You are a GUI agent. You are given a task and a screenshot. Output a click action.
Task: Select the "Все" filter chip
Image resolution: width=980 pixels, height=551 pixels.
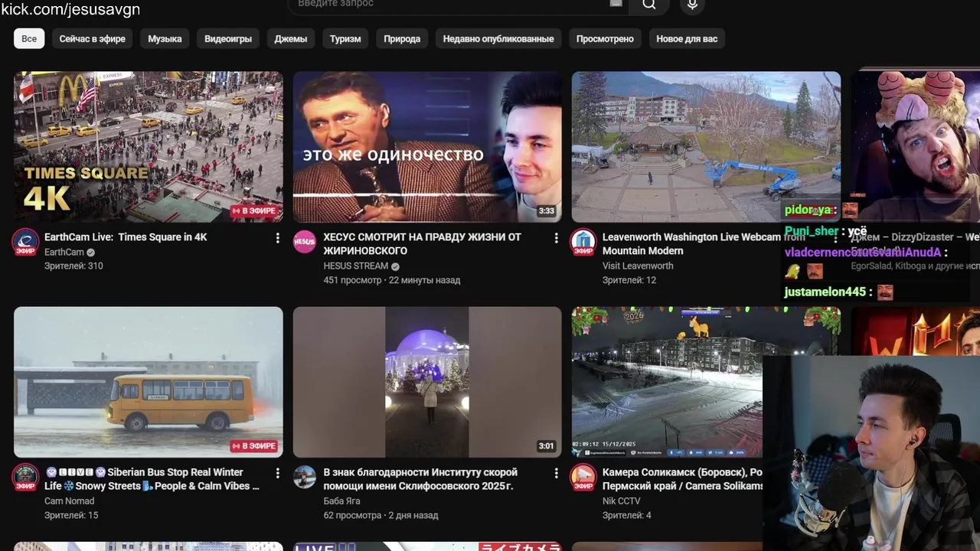click(x=29, y=38)
